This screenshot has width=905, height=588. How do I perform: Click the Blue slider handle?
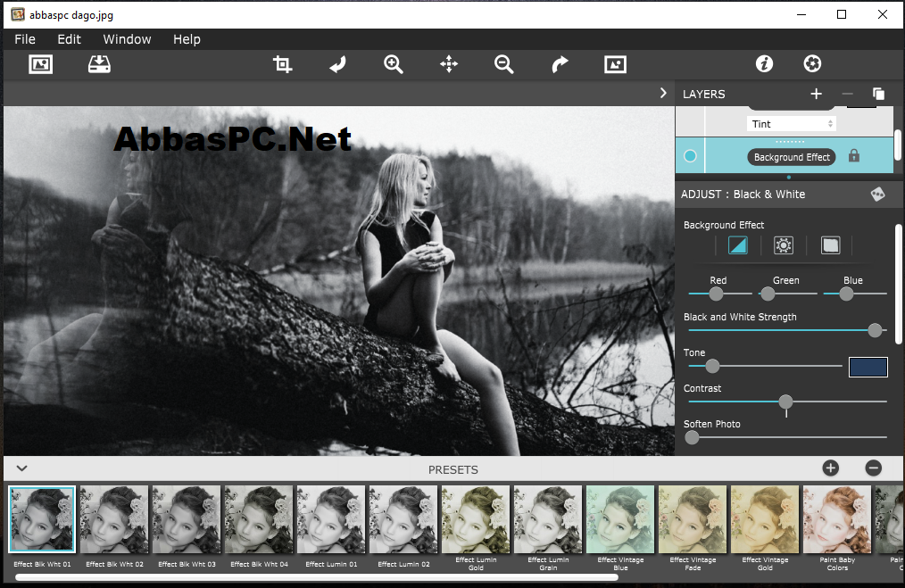(x=846, y=294)
